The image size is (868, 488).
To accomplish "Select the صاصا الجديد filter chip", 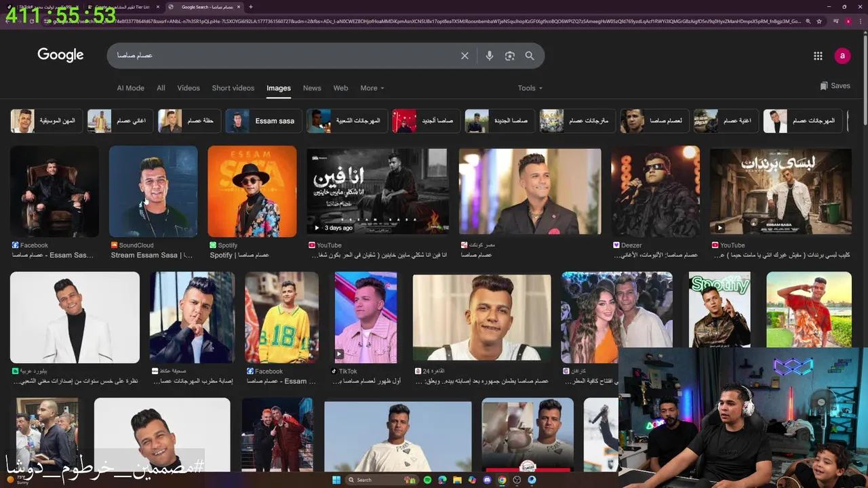I will (x=426, y=121).
